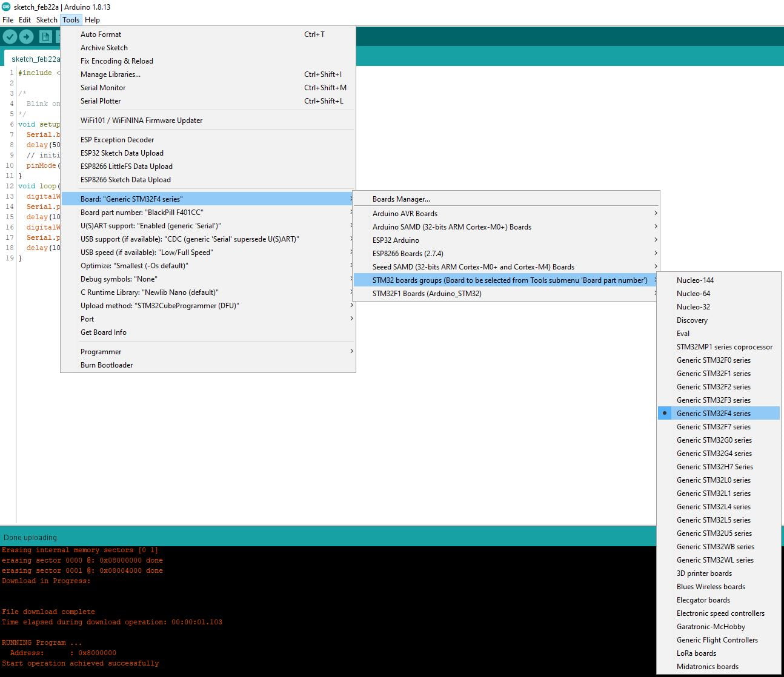Click the Verify checkmark toolbar icon
The height and width of the screenshot is (677, 784).
click(x=10, y=37)
